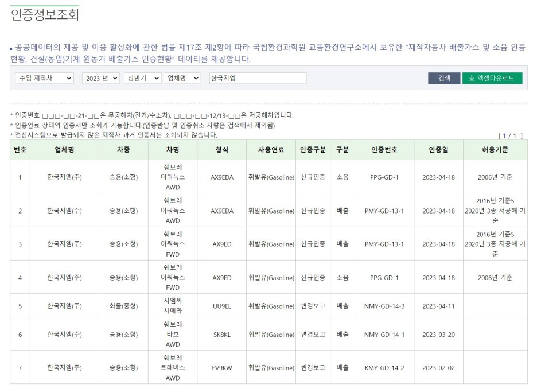Click vehicle name 쉐보레 타호 AWD
Viewport: 537px width, 392px height.
point(173,334)
